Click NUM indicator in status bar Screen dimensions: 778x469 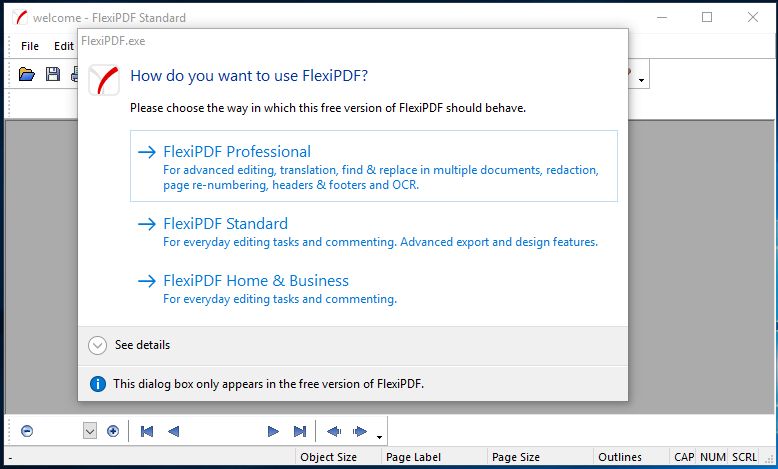[x=713, y=457]
